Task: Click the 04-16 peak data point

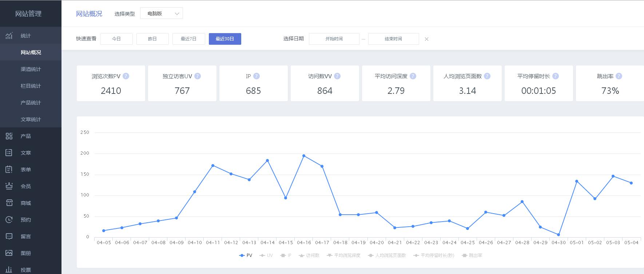Action: click(304, 156)
